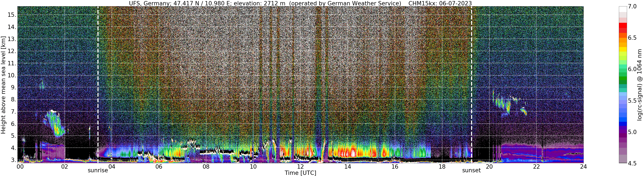Click the colorbar value '5.0'

pos(632,132)
